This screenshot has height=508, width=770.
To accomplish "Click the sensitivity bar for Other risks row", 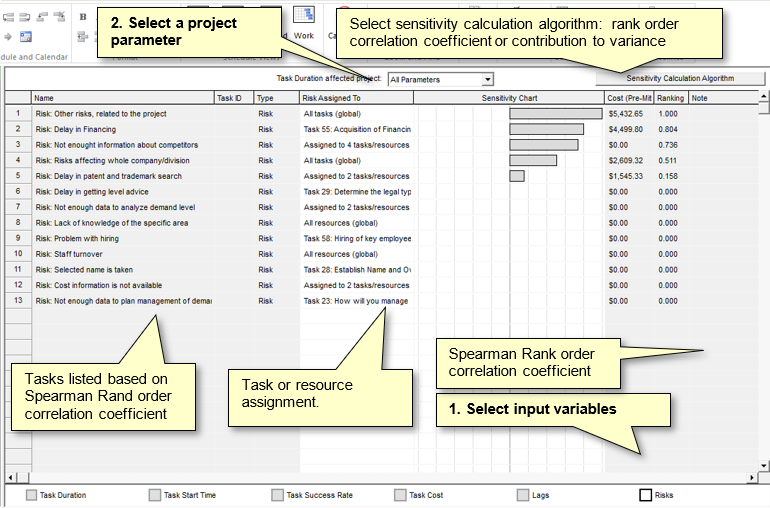I will (x=556, y=113).
